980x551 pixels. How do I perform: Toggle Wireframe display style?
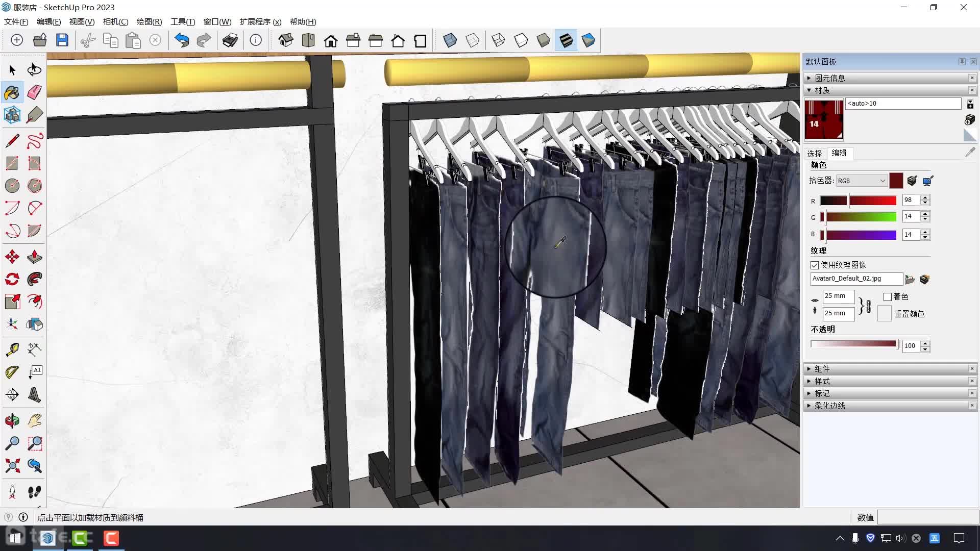tap(499, 40)
